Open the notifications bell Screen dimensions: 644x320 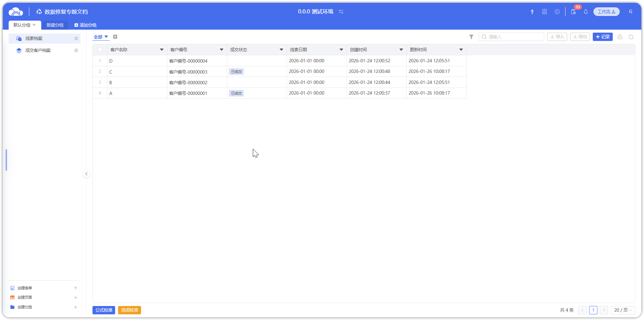click(585, 12)
